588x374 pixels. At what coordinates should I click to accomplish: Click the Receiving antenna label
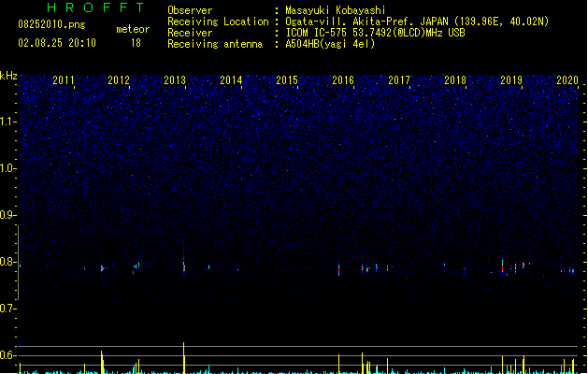click(x=215, y=44)
